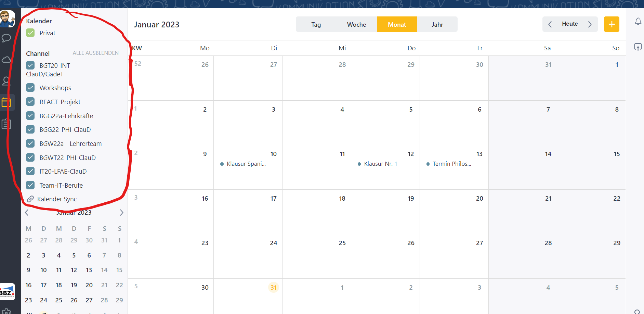Open the contacts person icon in sidebar

pyautogui.click(x=6, y=81)
